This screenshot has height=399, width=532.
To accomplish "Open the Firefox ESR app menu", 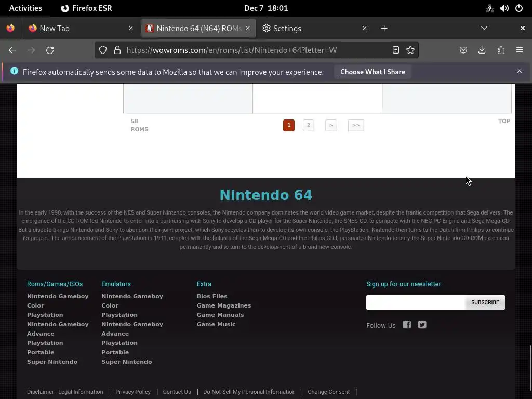I will click(86, 8).
